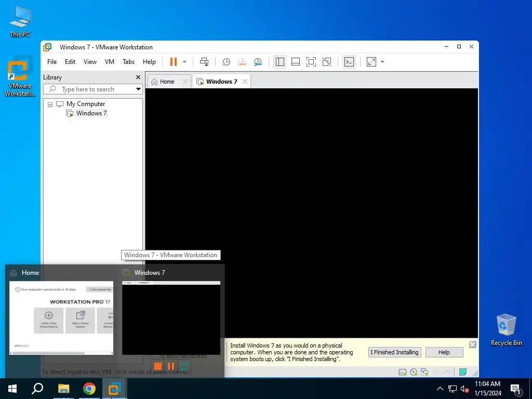Image resolution: width=532 pixels, height=399 pixels.
Task: Open the taskbar clock and date
Action: point(487,389)
